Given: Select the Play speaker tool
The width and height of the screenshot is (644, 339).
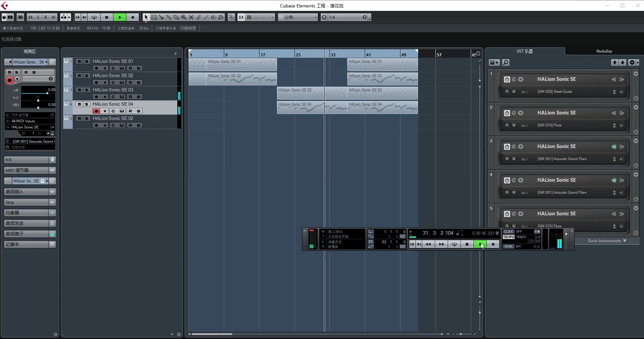Looking at the screenshot, I should click(x=214, y=17).
